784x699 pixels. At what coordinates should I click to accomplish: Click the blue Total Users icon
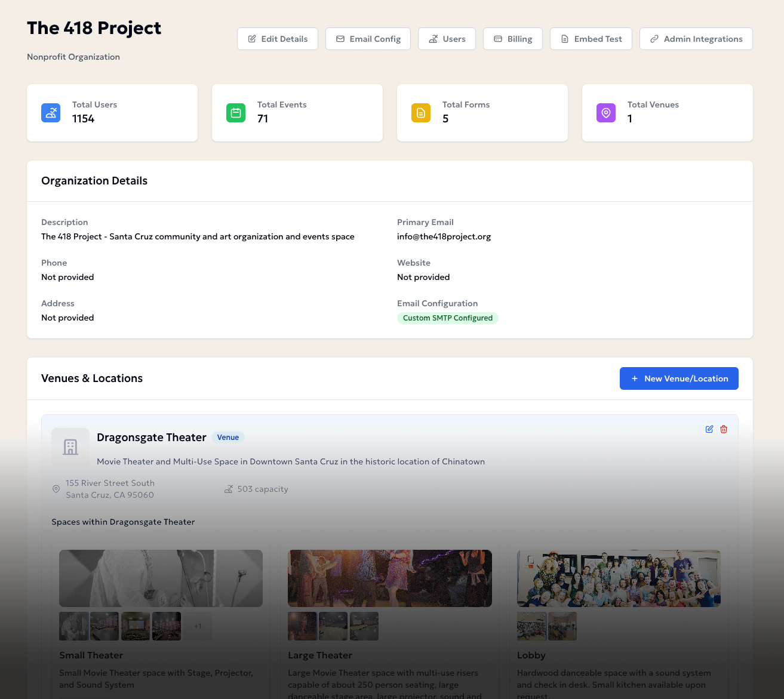(51, 113)
